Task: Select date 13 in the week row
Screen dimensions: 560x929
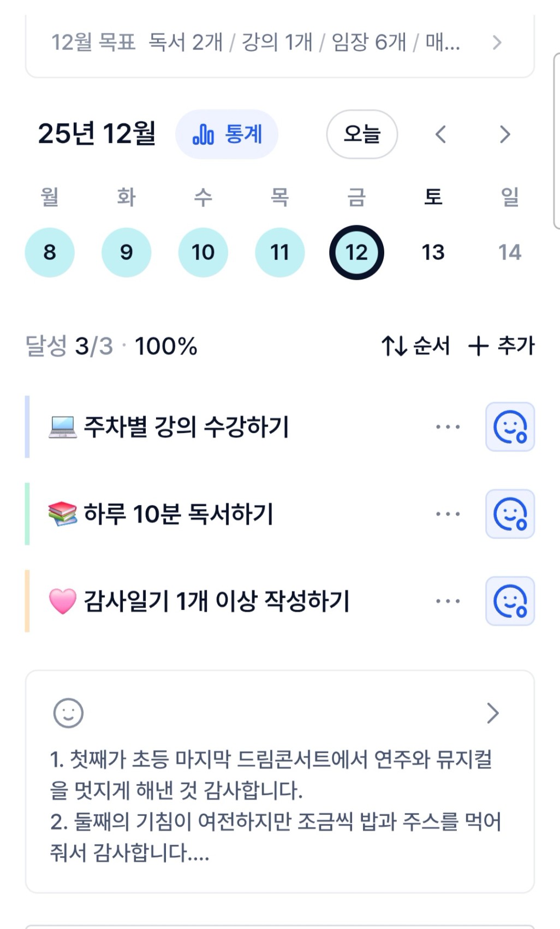Action: point(433,252)
